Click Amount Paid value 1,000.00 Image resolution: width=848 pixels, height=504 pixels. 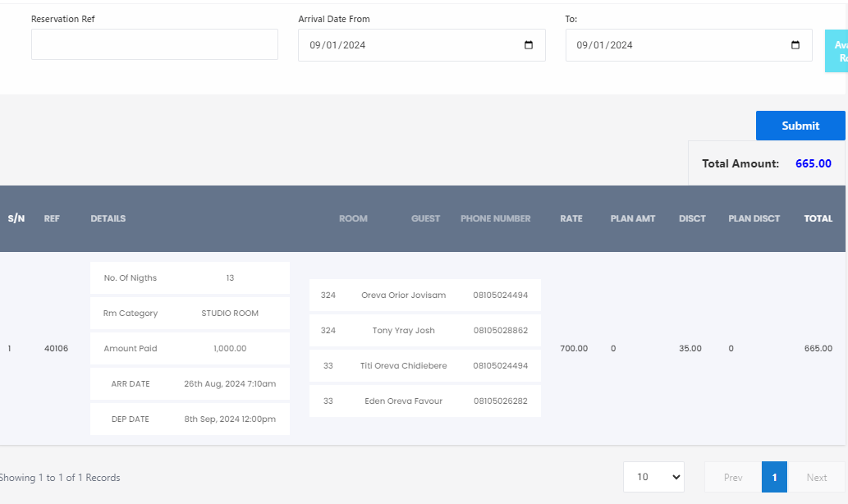point(230,348)
